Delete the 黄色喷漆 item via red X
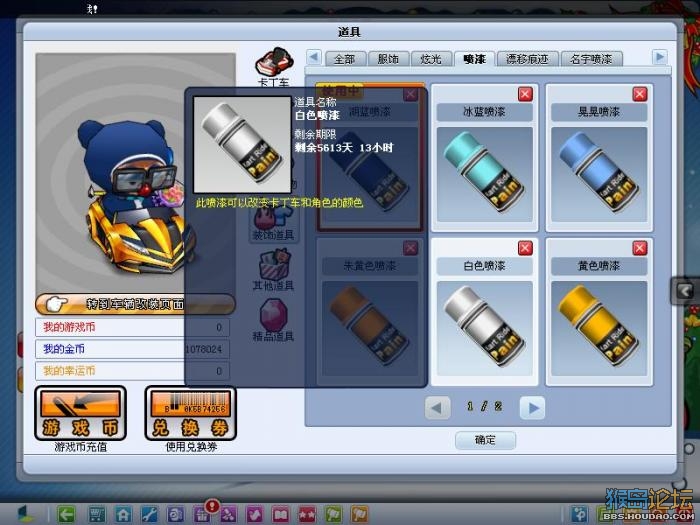Screen dimensions: 700x525 [640, 248]
